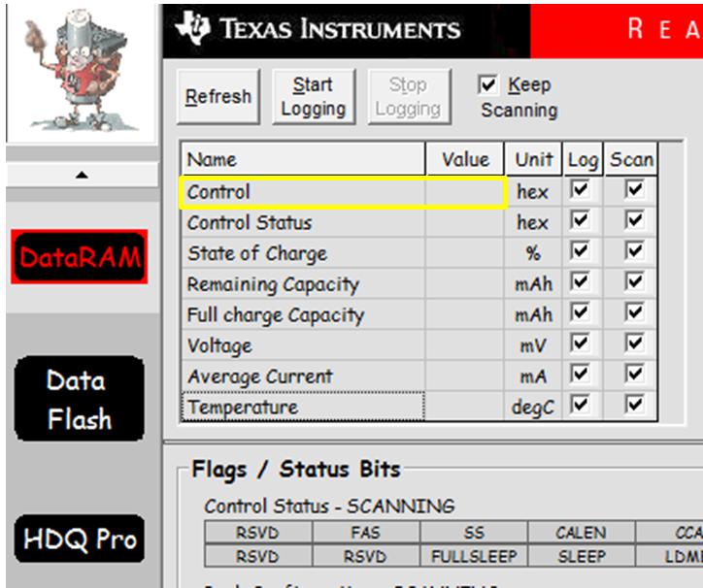The image size is (703, 588).
Task: Select the Voltage row name
Action: pos(303,345)
